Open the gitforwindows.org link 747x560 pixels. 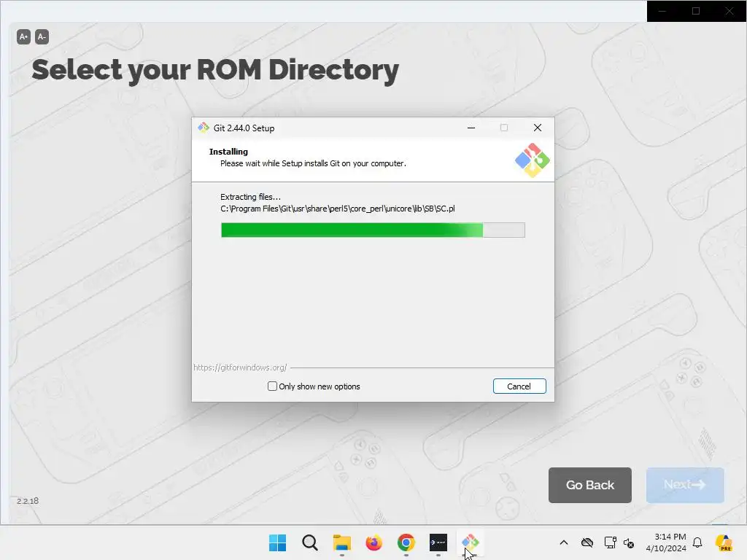pyautogui.click(x=240, y=367)
